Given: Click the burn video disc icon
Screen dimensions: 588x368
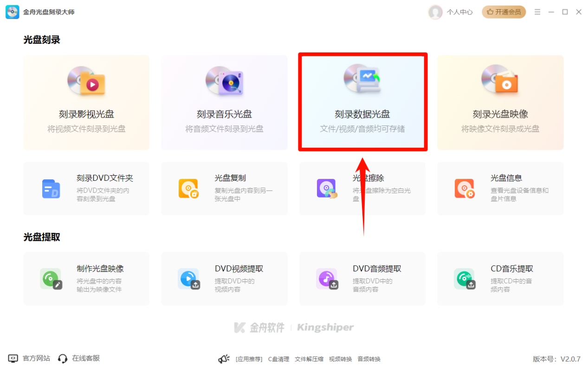Looking at the screenshot, I should (x=86, y=80).
